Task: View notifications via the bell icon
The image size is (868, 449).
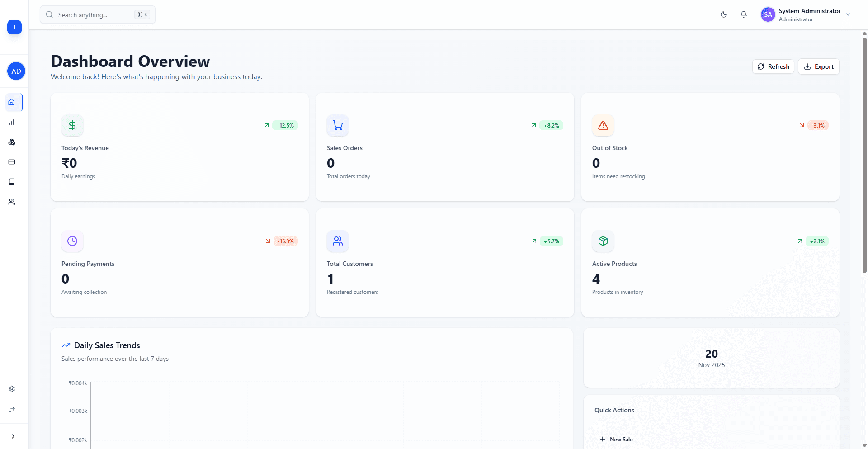Action: click(x=744, y=14)
